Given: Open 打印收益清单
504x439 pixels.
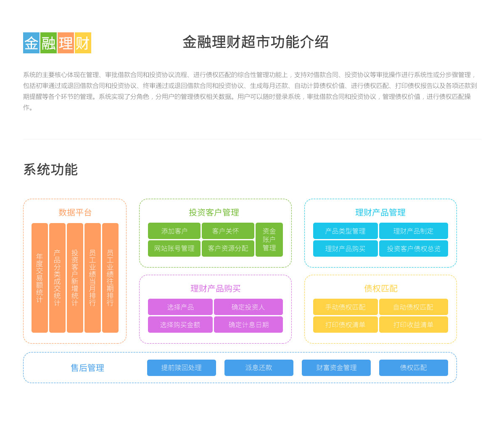Looking at the screenshot, I should (413, 325).
